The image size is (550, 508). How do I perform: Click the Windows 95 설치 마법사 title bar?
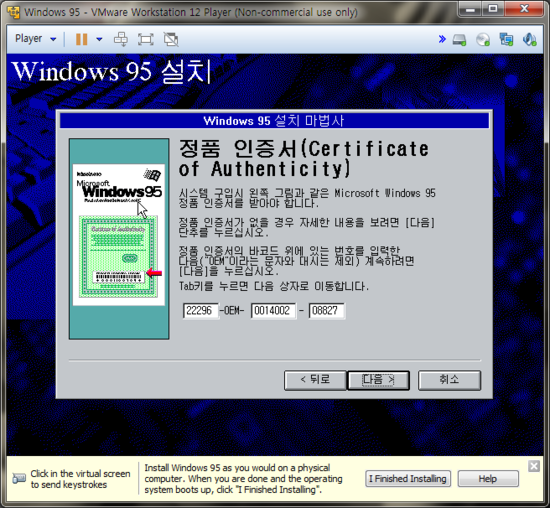pyautogui.click(x=274, y=121)
